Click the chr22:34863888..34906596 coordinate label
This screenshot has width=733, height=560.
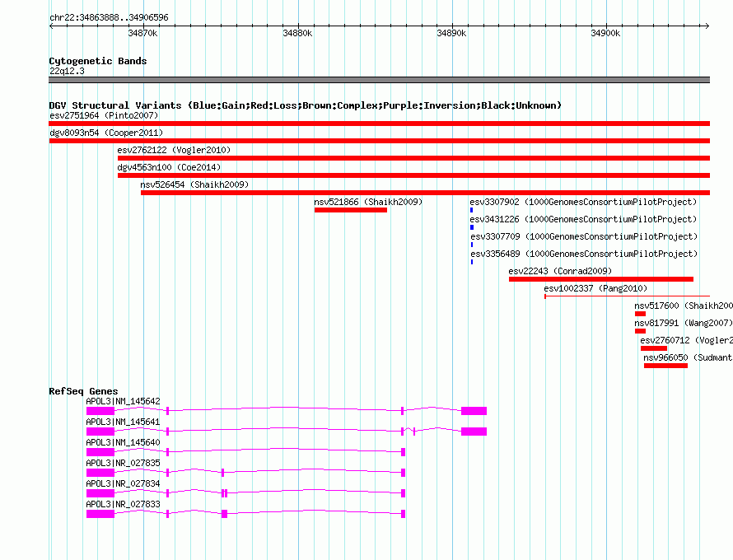(x=109, y=17)
